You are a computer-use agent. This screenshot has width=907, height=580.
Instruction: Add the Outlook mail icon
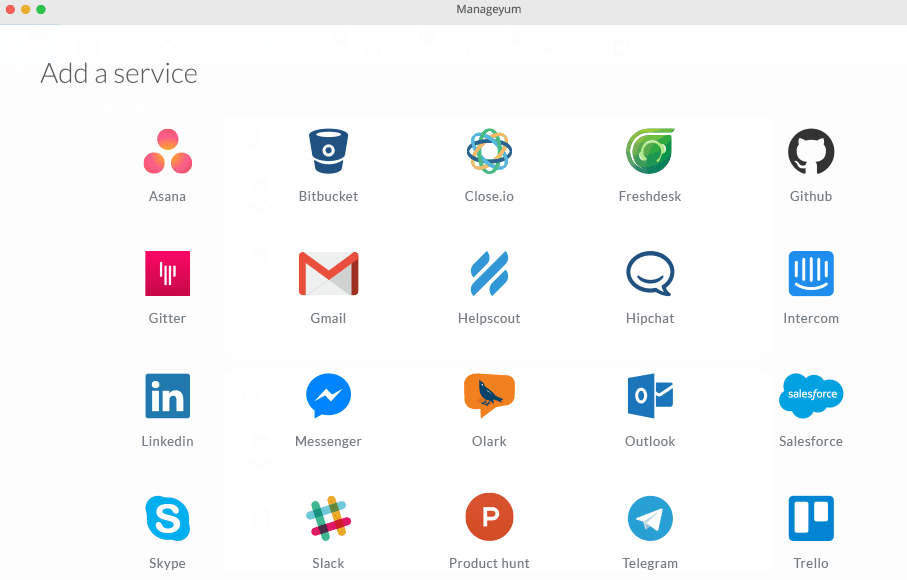pos(650,396)
